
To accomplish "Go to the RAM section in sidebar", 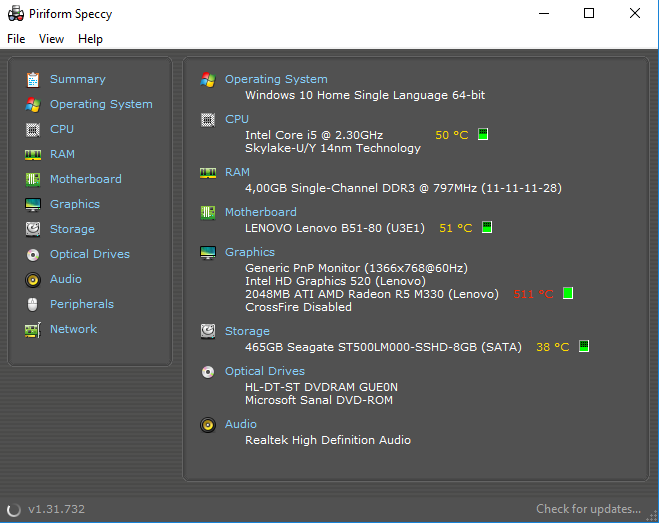I will (62, 154).
